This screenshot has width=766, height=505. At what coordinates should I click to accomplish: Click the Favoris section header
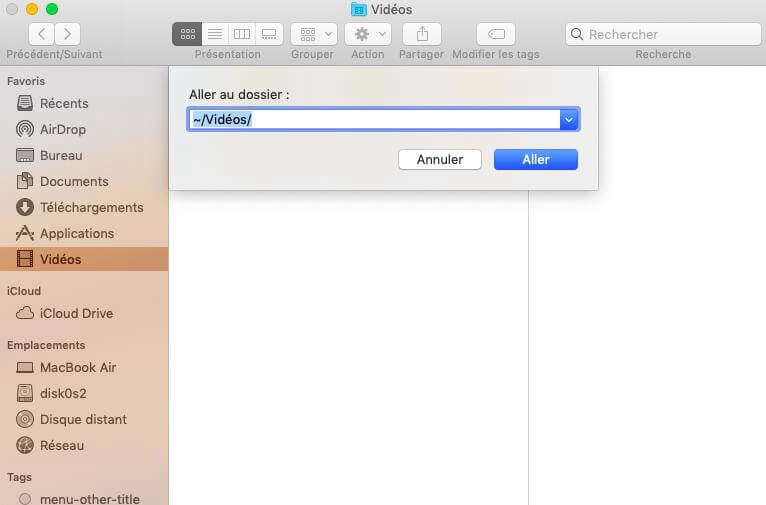pyautogui.click(x=26, y=81)
